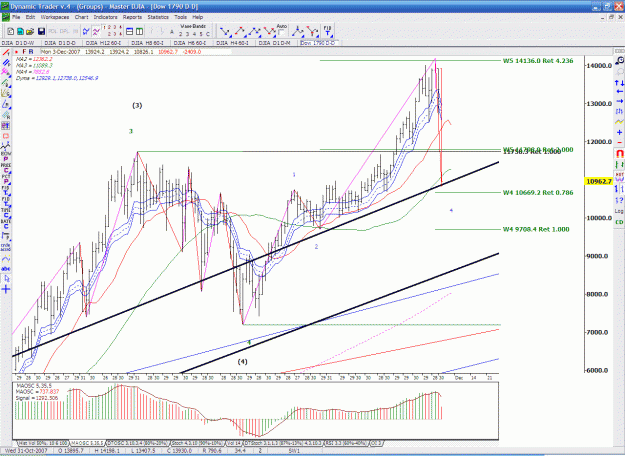
Task: Select Wave Bands number 2
Action: click(x=181, y=34)
